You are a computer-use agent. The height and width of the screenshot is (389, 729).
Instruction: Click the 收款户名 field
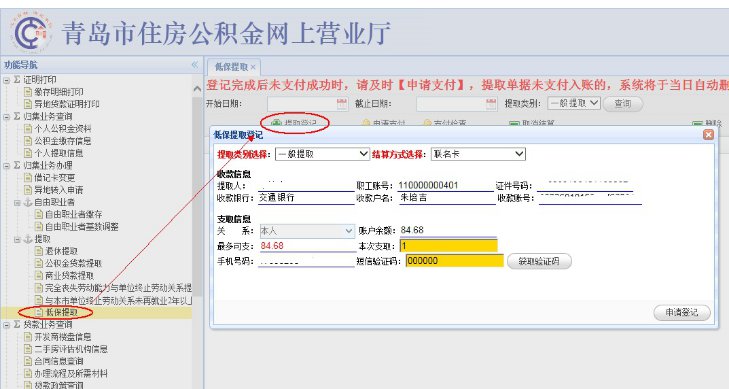coord(447,198)
